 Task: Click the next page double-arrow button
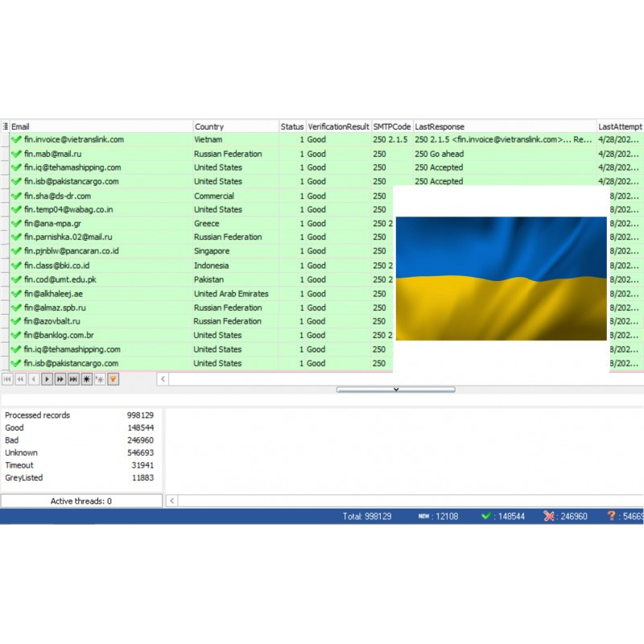[60, 378]
